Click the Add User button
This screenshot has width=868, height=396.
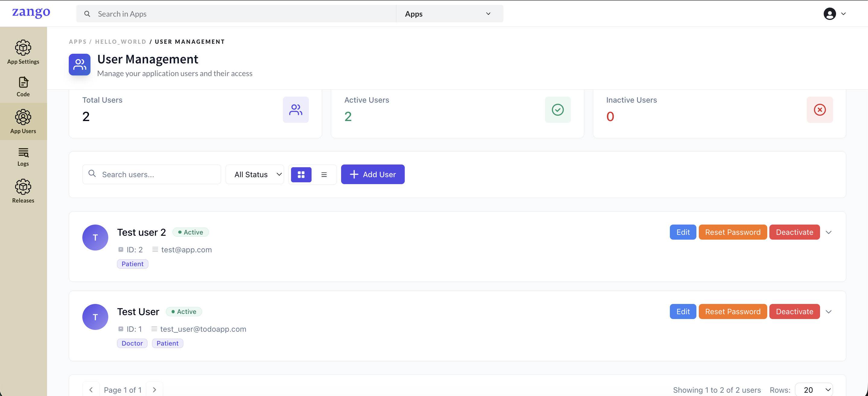click(373, 174)
